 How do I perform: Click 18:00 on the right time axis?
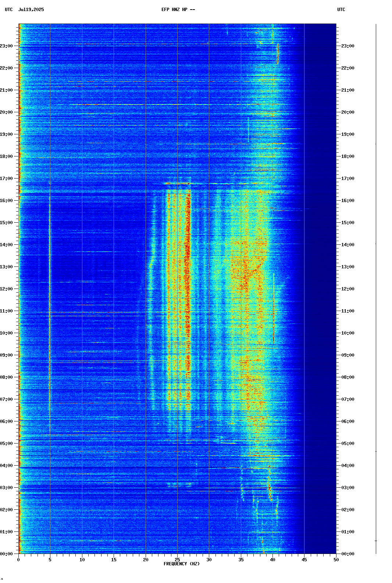point(348,156)
